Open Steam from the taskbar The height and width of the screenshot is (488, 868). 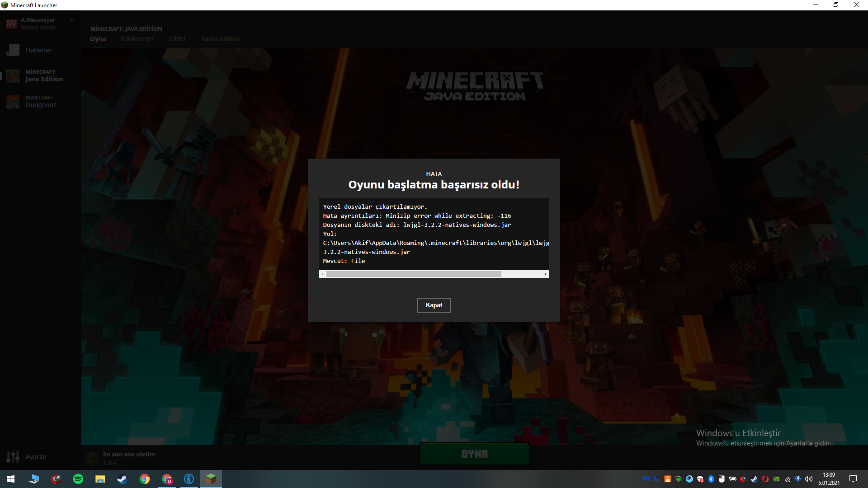coord(122,479)
